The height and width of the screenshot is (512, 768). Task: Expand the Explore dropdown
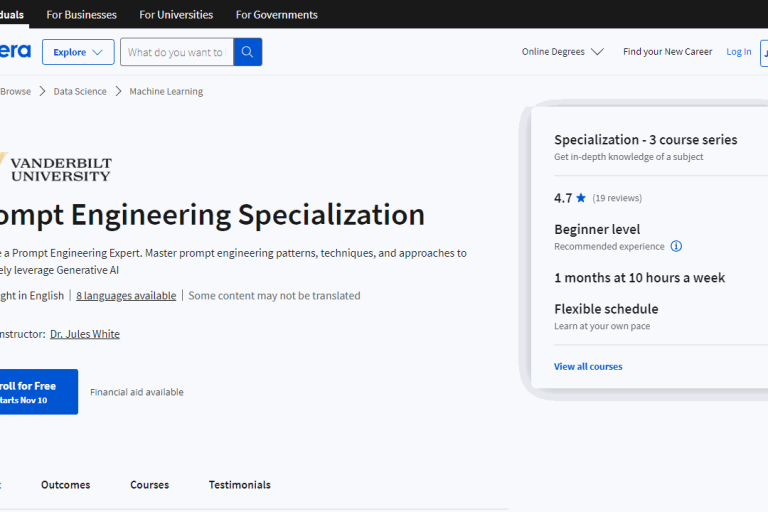pyautogui.click(x=78, y=52)
